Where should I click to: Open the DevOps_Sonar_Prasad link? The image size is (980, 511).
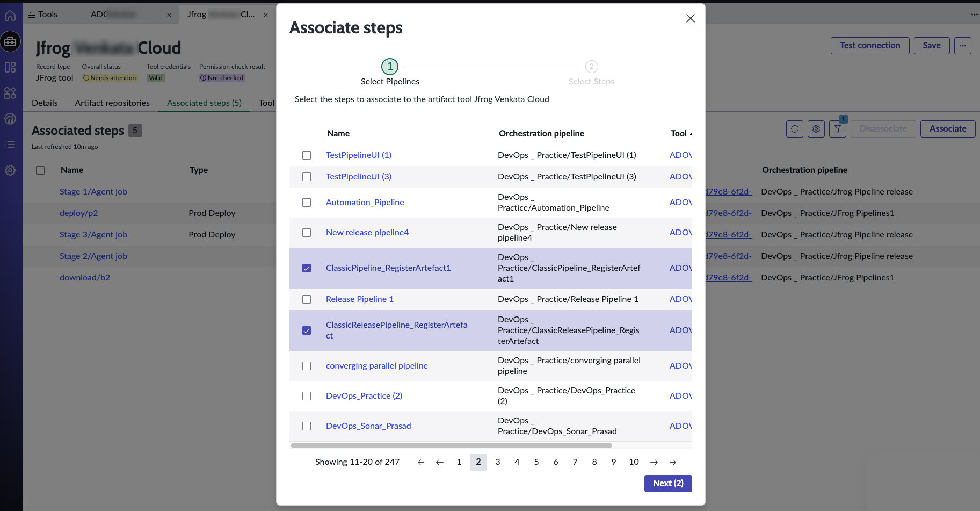tap(368, 426)
